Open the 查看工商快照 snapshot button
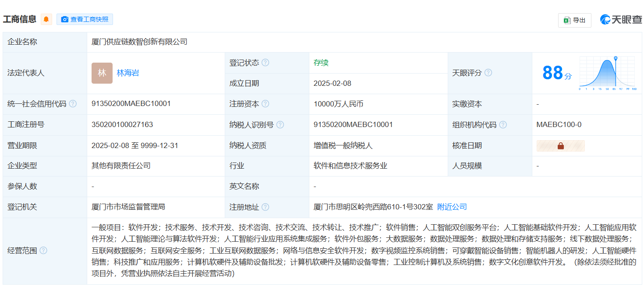The width and height of the screenshot is (644, 286). click(x=85, y=19)
